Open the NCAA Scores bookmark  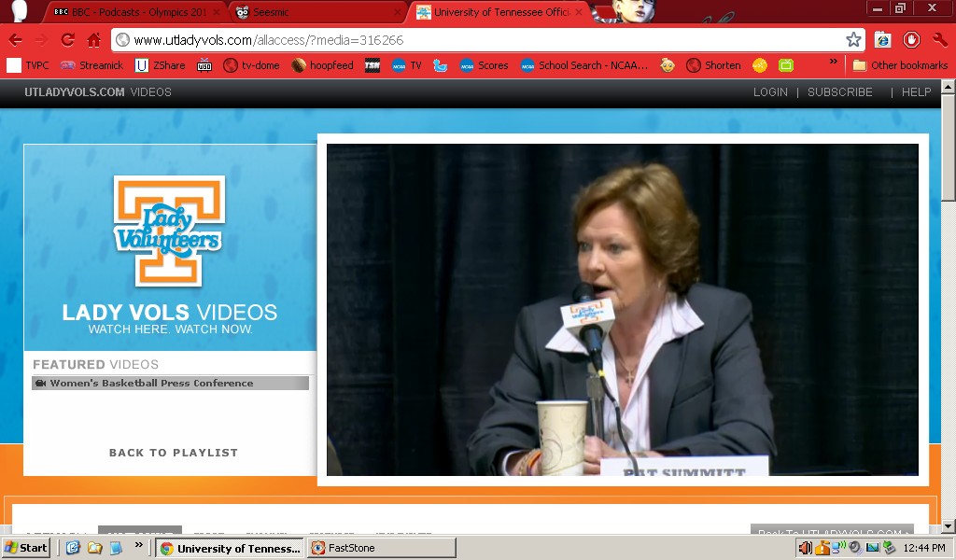(485, 65)
